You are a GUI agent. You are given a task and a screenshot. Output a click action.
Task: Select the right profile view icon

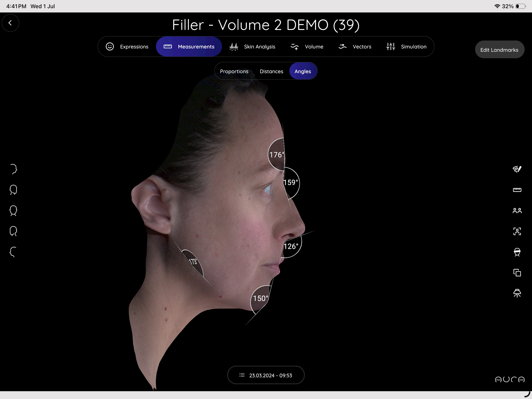click(x=13, y=169)
